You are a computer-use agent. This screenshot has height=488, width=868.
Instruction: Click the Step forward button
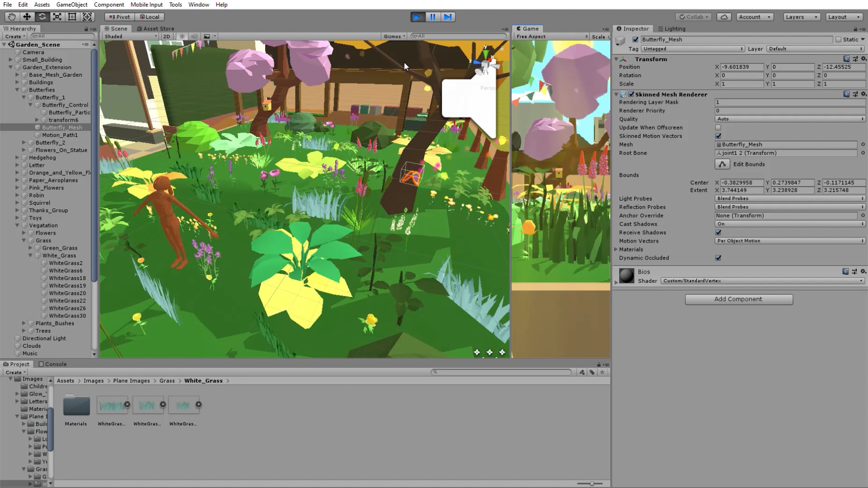tap(448, 17)
